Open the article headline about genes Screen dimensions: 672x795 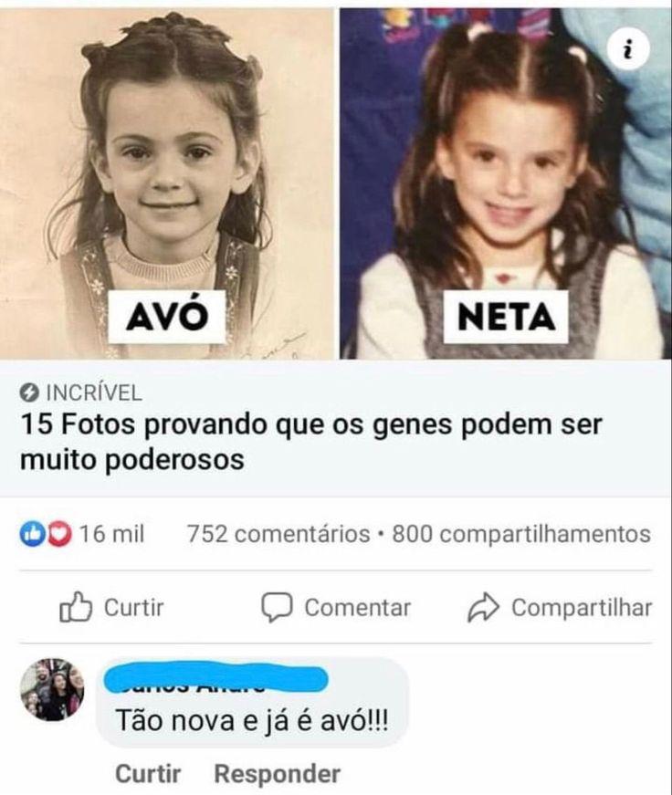311,442
